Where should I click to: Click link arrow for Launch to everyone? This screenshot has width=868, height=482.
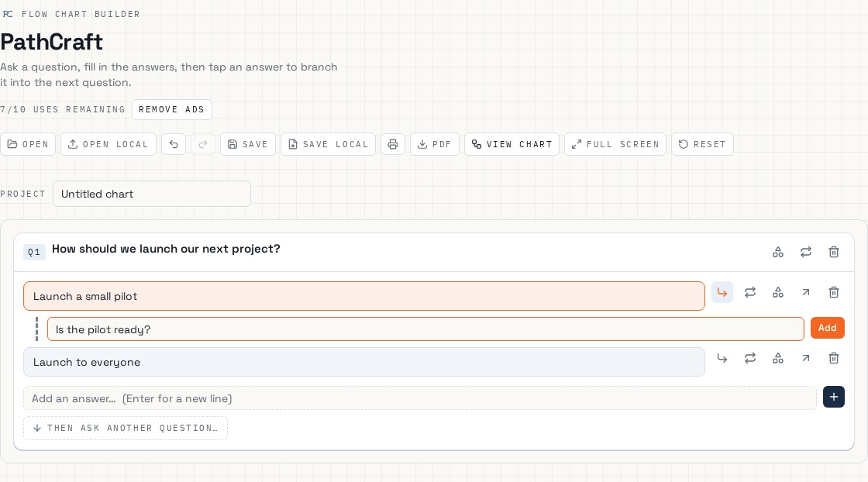[806, 358]
